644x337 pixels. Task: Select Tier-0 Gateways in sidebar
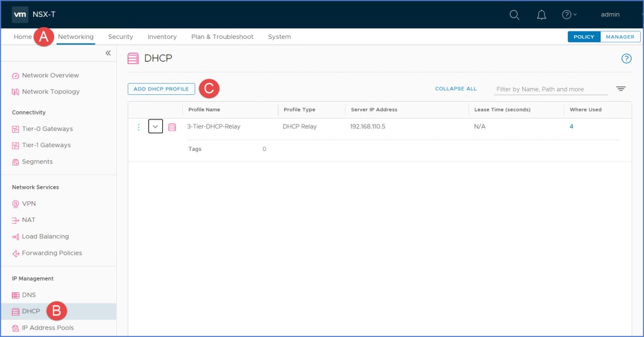coord(47,129)
